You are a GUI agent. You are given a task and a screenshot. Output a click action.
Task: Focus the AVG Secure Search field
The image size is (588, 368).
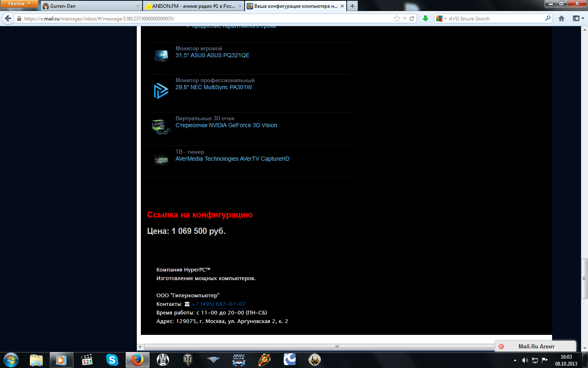click(496, 18)
